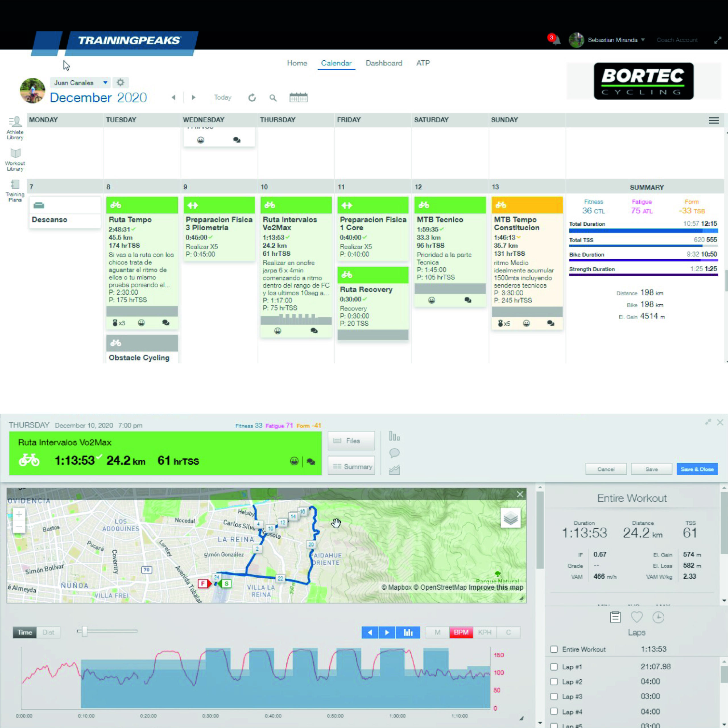Open the charts bar icon in workout panel
This screenshot has height=728, width=728.
point(394,436)
